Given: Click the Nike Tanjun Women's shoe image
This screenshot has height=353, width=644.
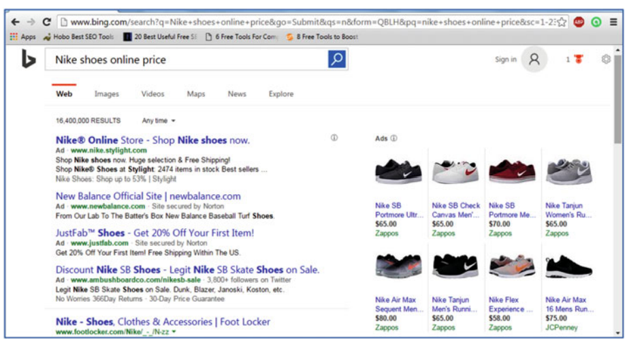Looking at the screenshot, I should coord(569,171).
